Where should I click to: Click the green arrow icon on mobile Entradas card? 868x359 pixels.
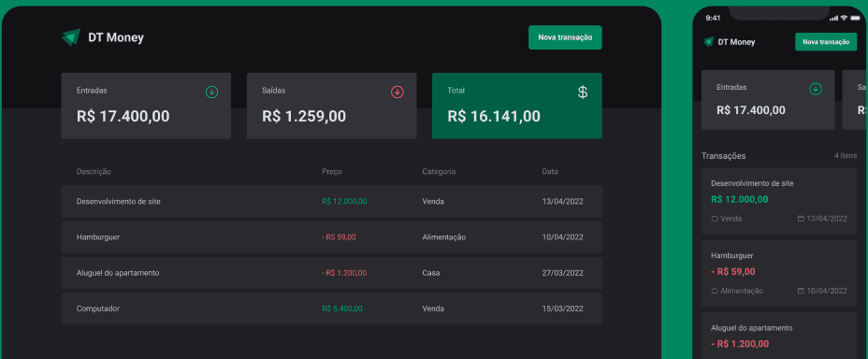816,89
